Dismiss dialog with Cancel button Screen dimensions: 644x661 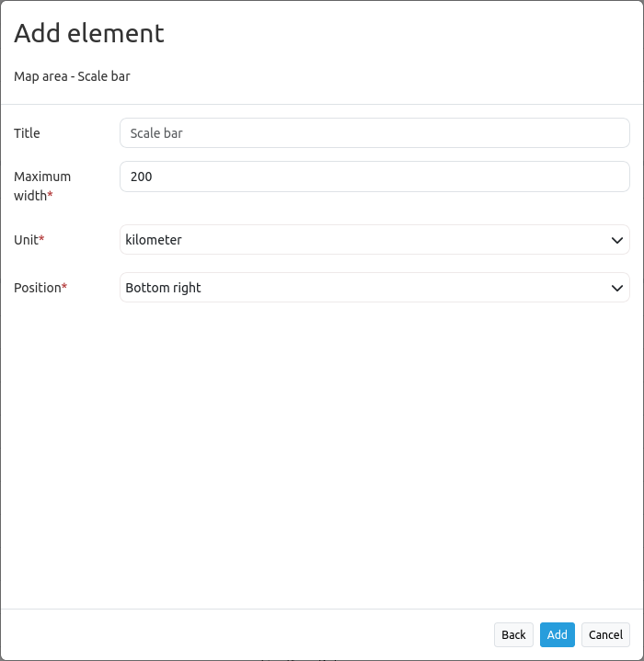(x=605, y=634)
